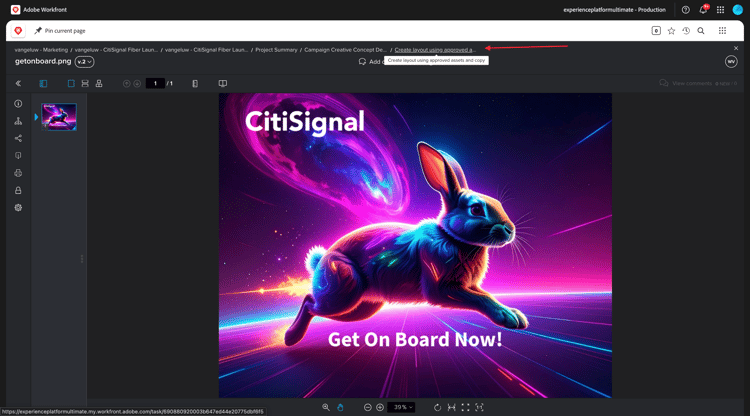Open Create layout using approved assets breadcrumb
Image resolution: width=750 pixels, height=416 pixels.
point(435,50)
